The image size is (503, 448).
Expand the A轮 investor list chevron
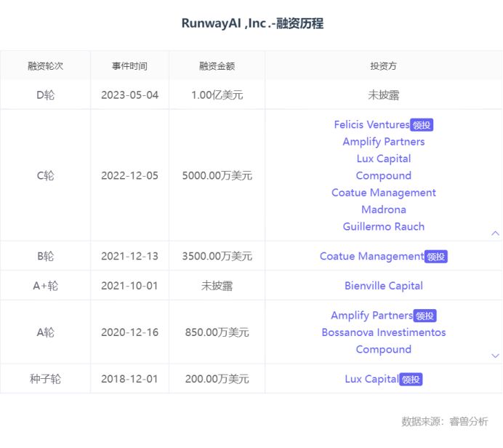coord(495,356)
